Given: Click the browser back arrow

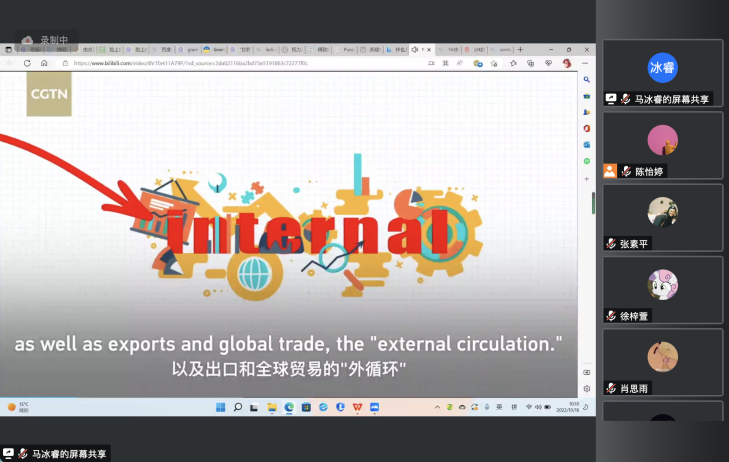Looking at the screenshot, I should pos(10,63).
